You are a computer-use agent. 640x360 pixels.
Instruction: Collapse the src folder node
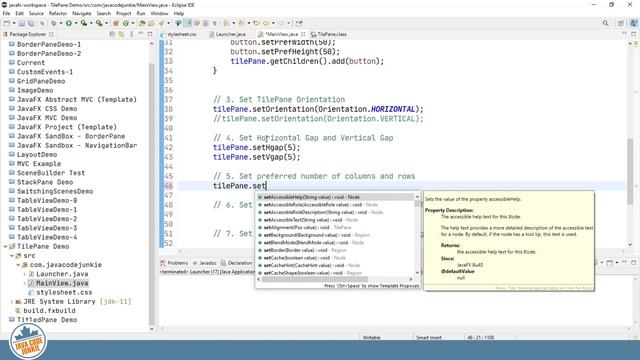11,256
